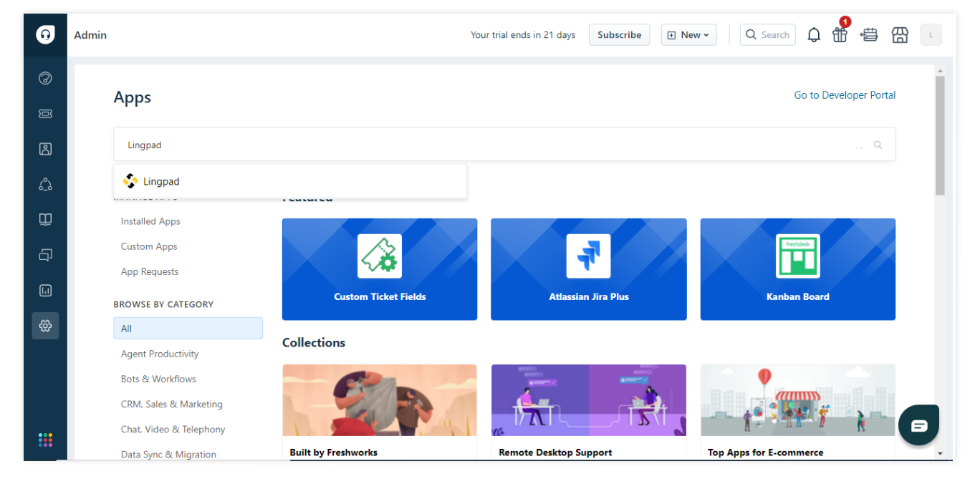Click the Atlassian Jira Plus app icon
Screen dimensions: 980x479
pyautogui.click(x=588, y=256)
